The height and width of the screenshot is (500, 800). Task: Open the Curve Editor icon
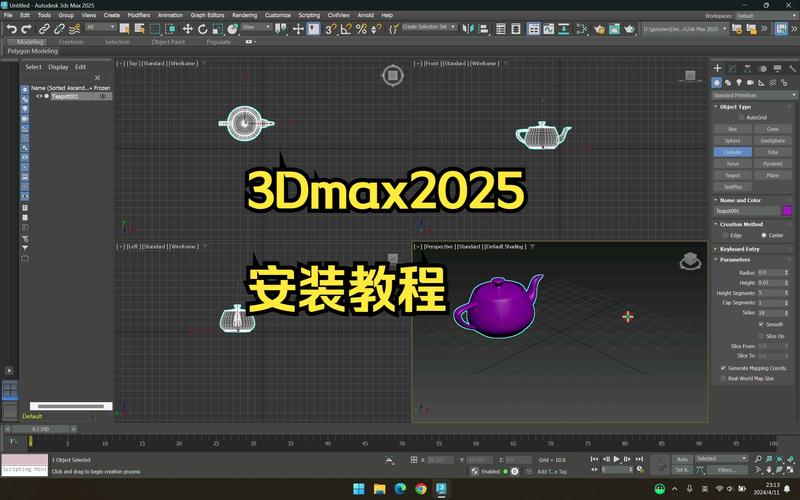(548, 29)
